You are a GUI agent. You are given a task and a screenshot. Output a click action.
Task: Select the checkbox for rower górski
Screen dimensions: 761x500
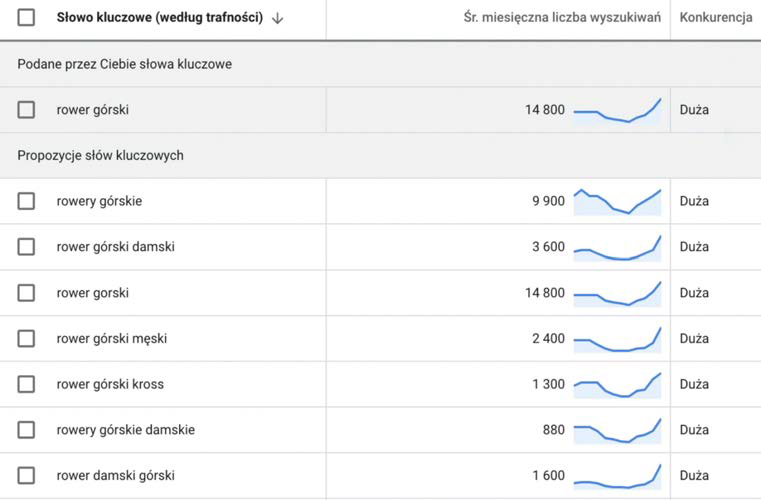coord(26,110)
